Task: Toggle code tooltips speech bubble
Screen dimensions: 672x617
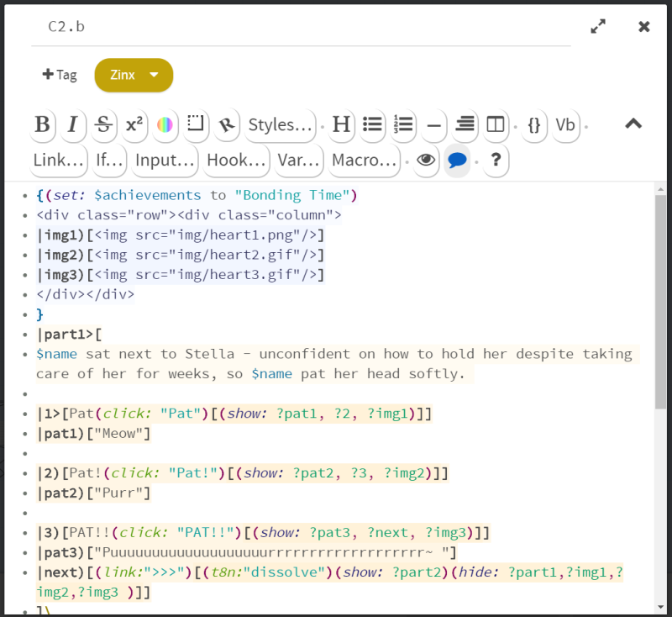Action: (457, 161)
